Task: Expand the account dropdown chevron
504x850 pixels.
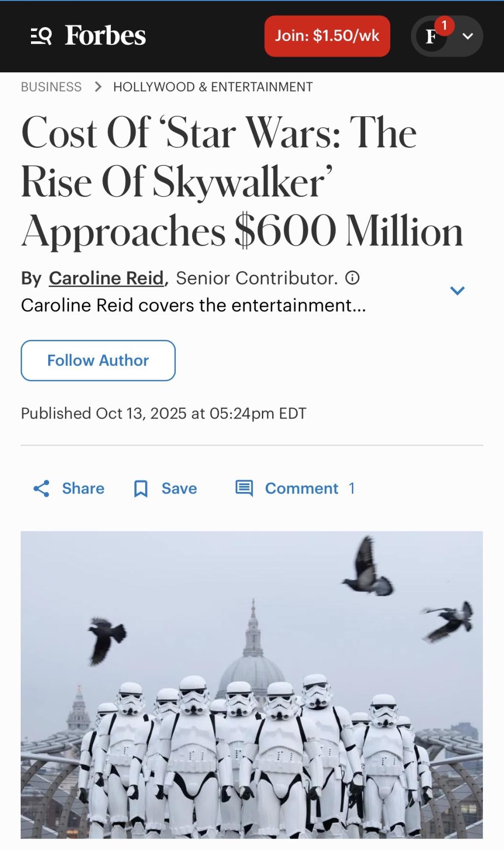Action: tap(468, 36)
